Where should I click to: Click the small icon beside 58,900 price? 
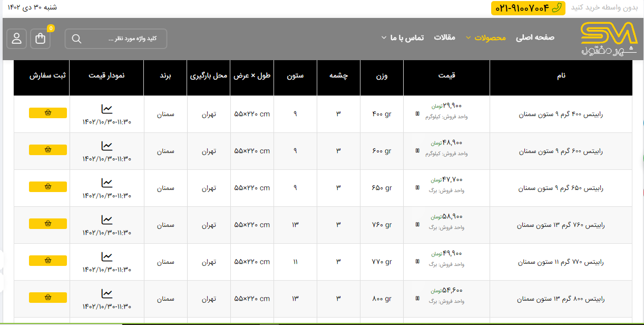[x=417, y=224]
